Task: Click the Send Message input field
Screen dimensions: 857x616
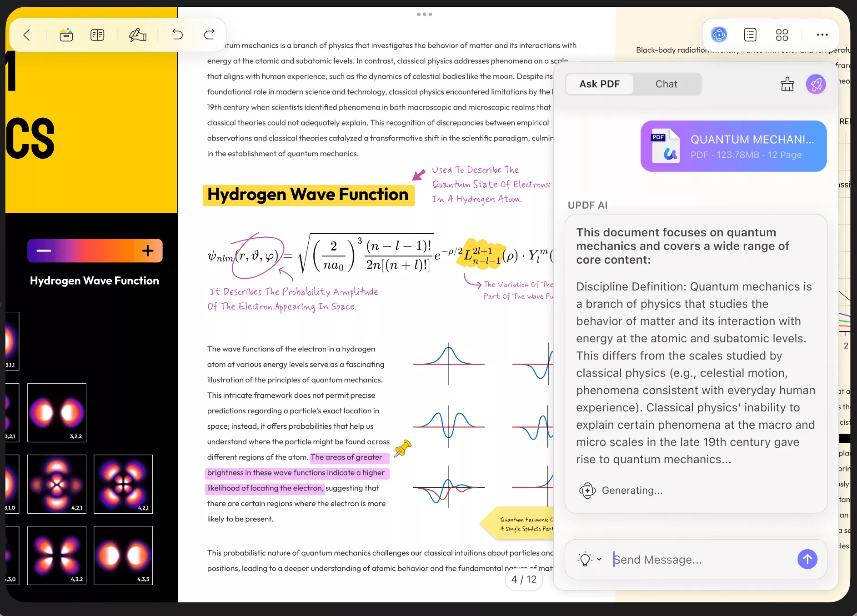Action: 700,560
